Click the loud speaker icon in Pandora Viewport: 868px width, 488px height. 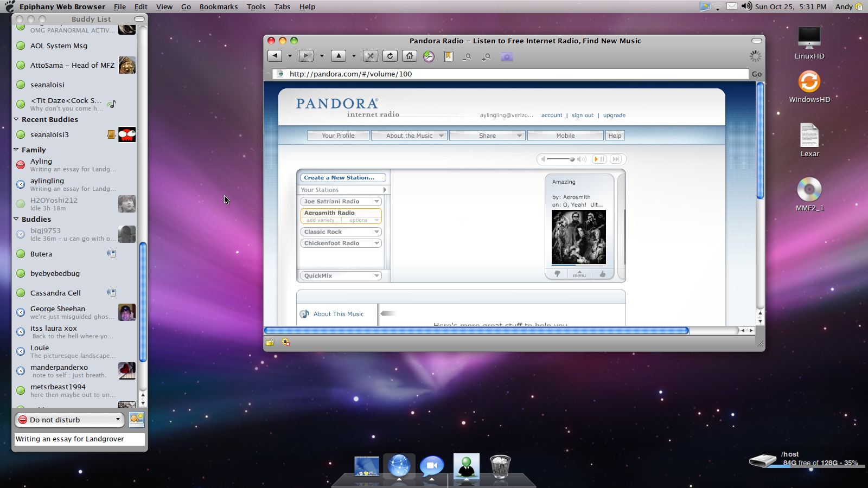[x=582, y=159]
